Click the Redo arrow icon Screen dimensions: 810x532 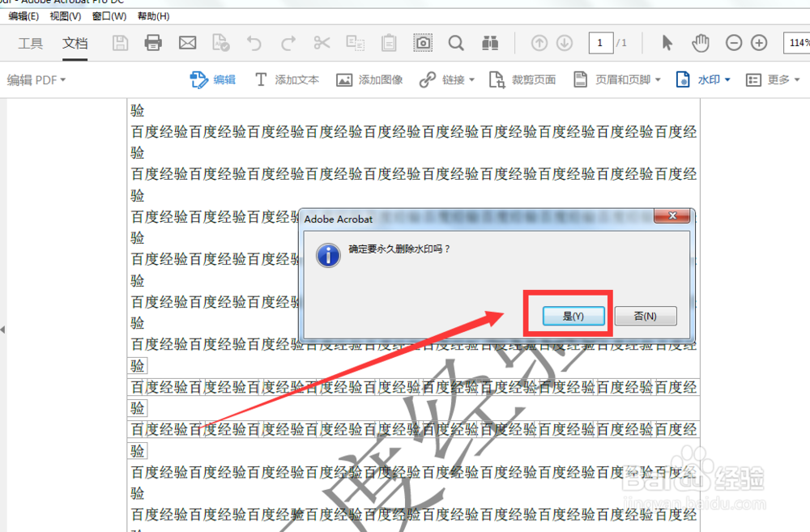288,43
